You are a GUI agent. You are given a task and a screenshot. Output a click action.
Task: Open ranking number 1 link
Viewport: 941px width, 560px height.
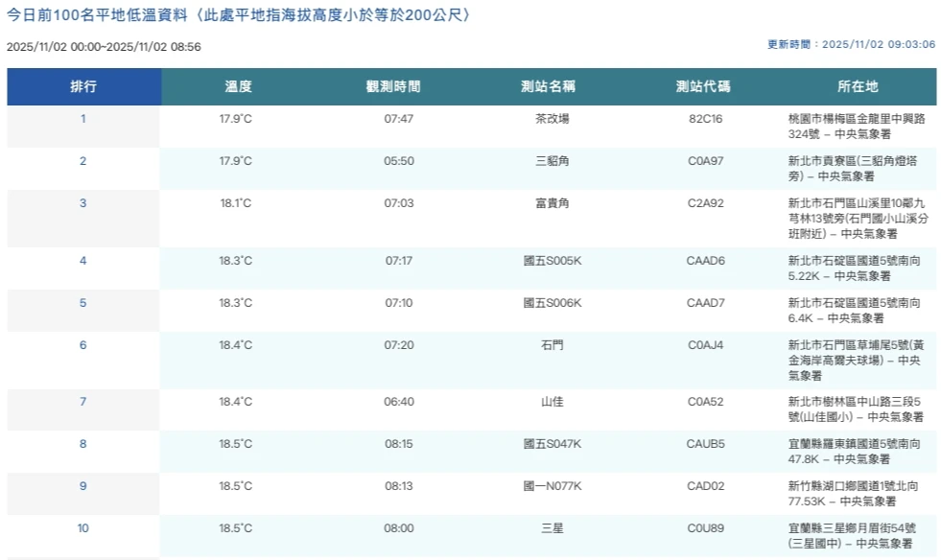click(82, 119)
